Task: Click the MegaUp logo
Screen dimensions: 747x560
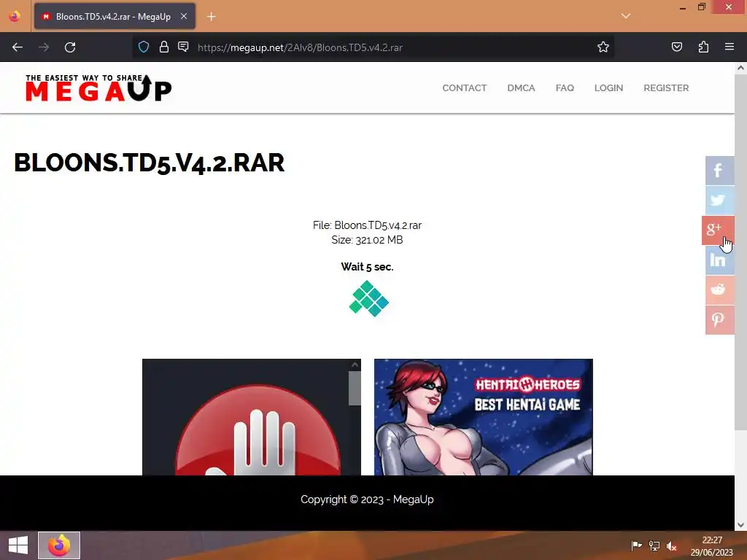Action: tap(98, 88)
